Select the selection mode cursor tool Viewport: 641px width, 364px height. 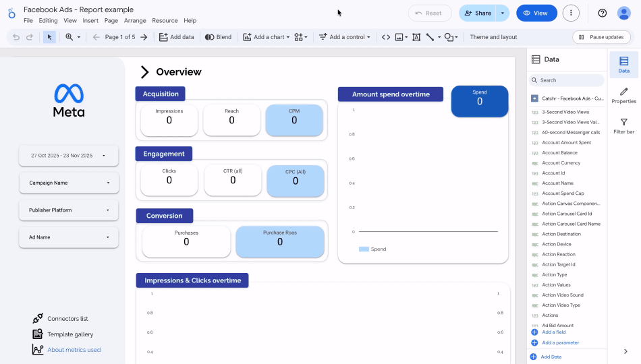point(49,37)
